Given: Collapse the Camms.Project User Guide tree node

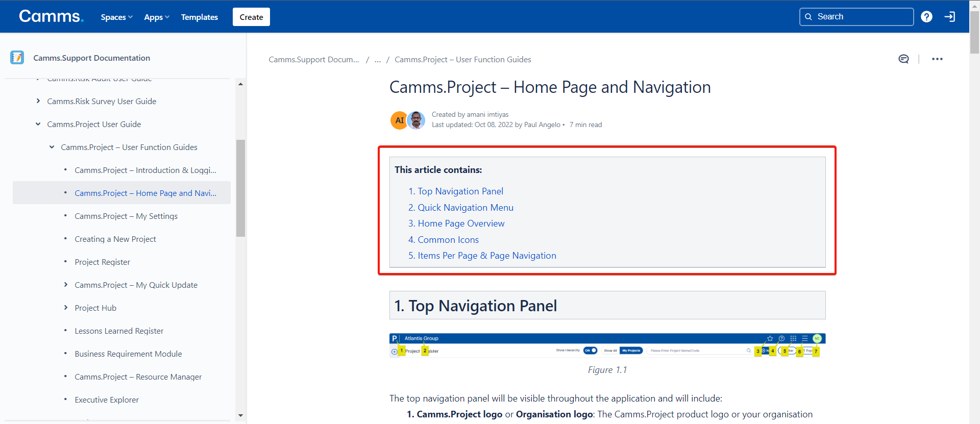Looking at the screenshot, I should pyautogui.click(x=38, y=124).
